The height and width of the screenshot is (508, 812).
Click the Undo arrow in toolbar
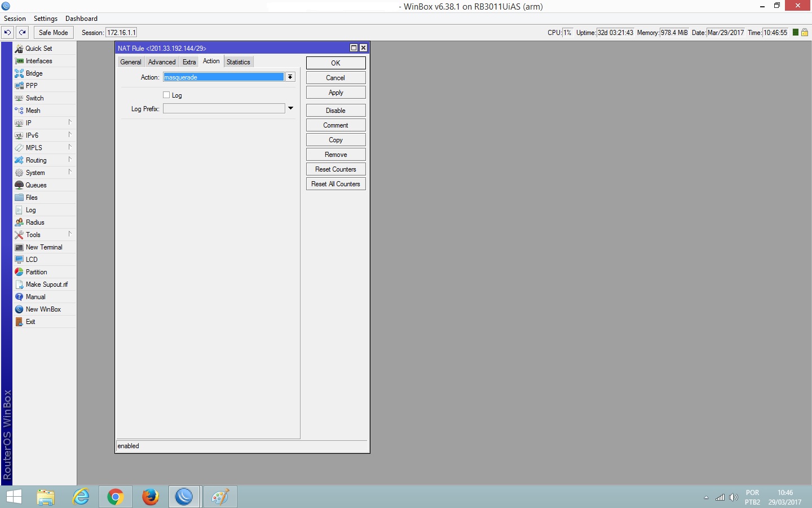tap(8, 33)
